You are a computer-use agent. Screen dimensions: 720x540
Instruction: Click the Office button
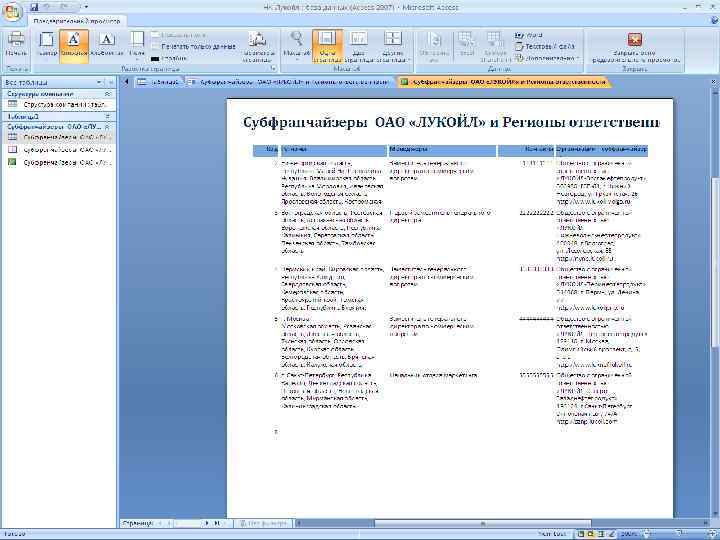point(12,11)
